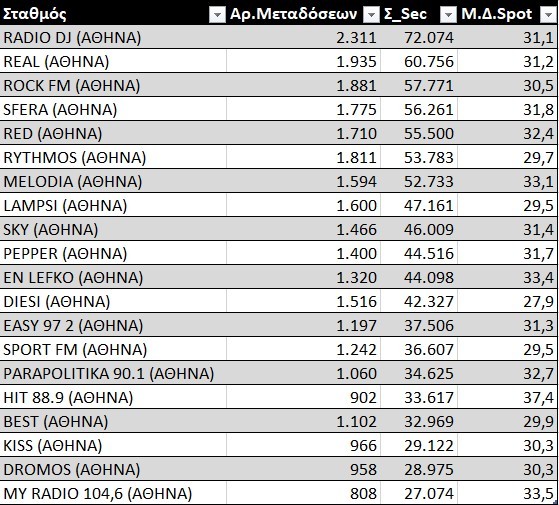Image resolution: width=559 pixels, height=505 pixels.
Task: Select the MY RADIO 104,6 (ΑΘΗΝΑ) cell
Action: coord(113,494)
